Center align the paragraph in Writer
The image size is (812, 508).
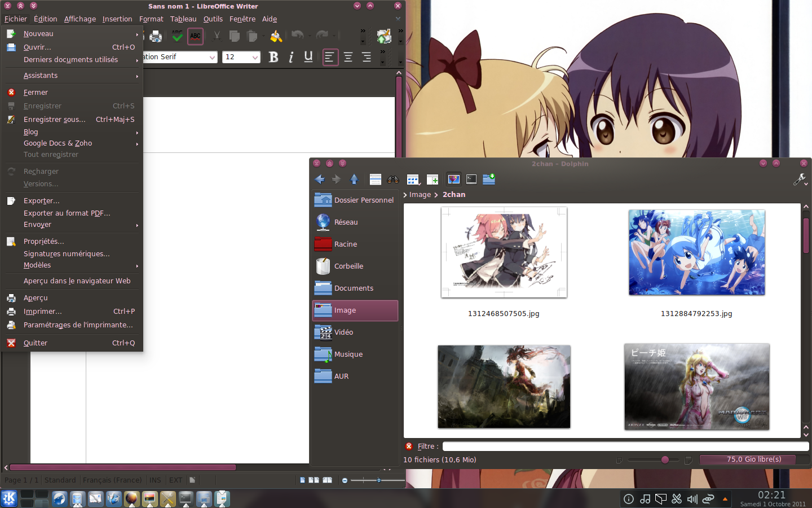pyautogui.click(x=348, y=57)
